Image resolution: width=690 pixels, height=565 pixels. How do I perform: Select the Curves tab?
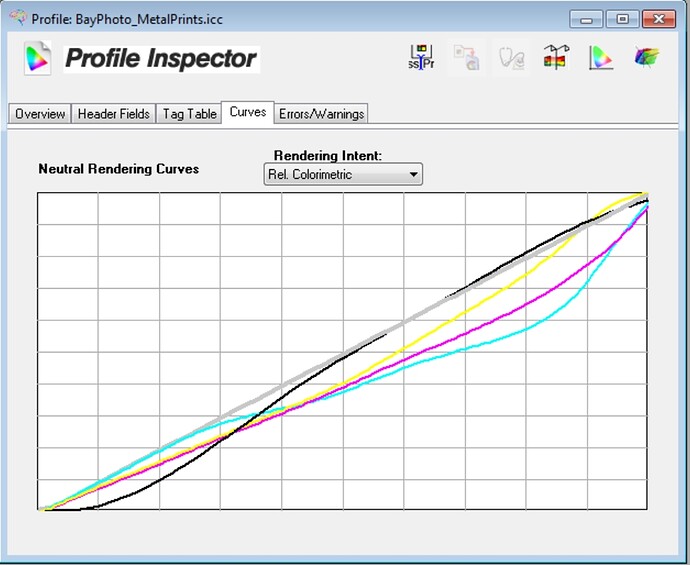click(247, 112)
